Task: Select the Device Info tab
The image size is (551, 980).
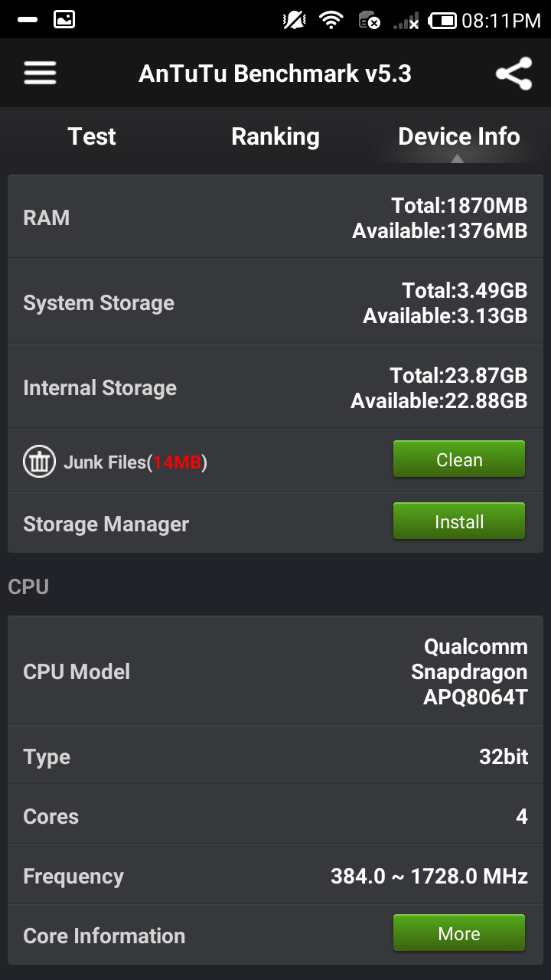Action: pyautogui.click(x=459, y=136)
